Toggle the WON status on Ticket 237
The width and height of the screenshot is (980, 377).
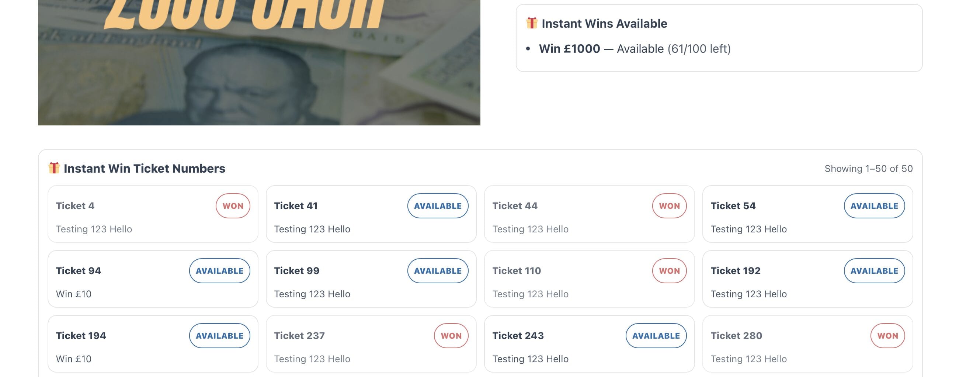[x=451, y=335]
